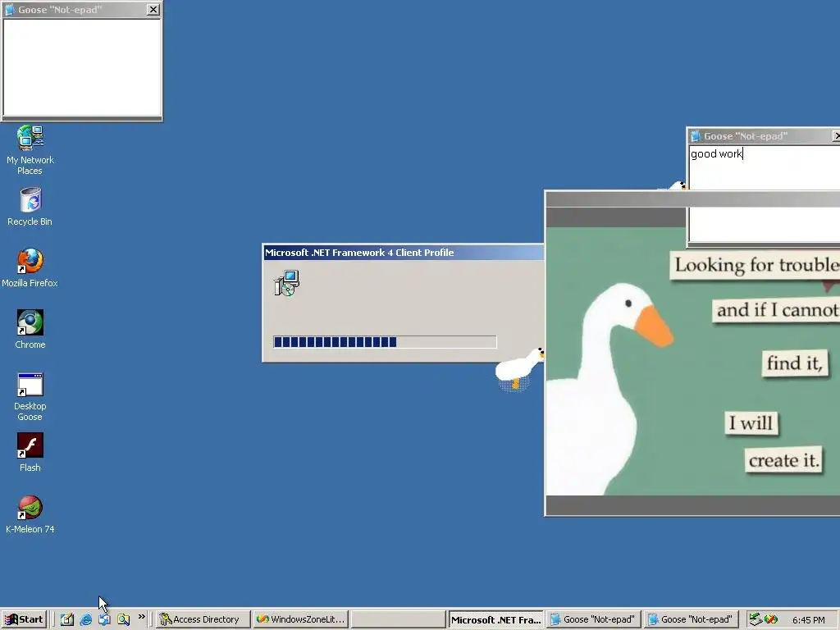Click the .NET Framework installer progress bar

pos(385,342)
